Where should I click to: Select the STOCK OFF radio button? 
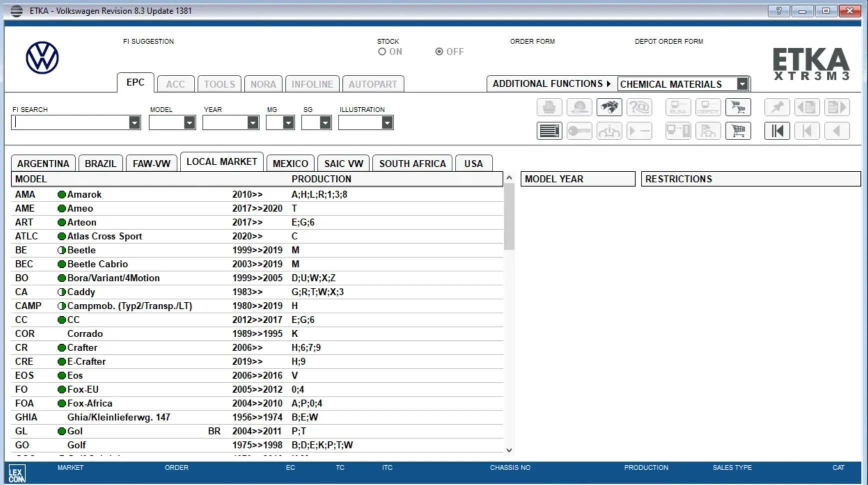click(439, 51)
